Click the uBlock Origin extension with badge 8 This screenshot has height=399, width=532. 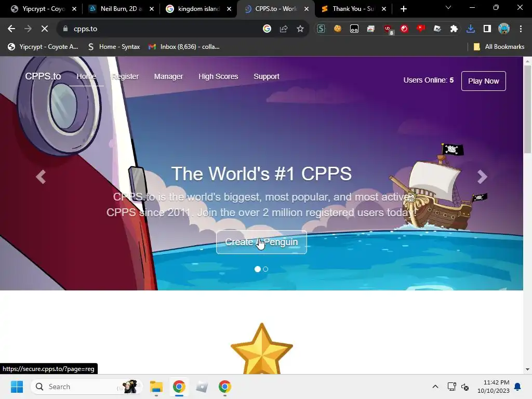tap(388, 30)
